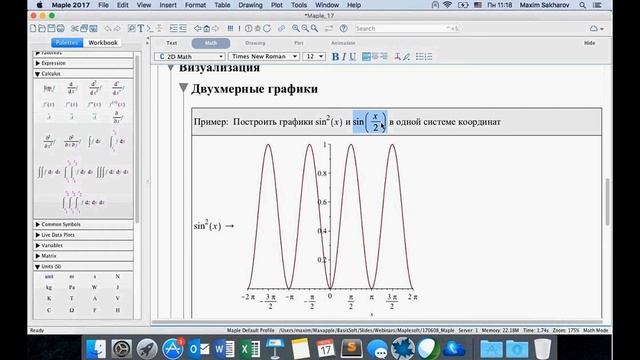Expand the Common Symbols palette
Viewport: 640px width, 360px height.
[x=83, y=224]
